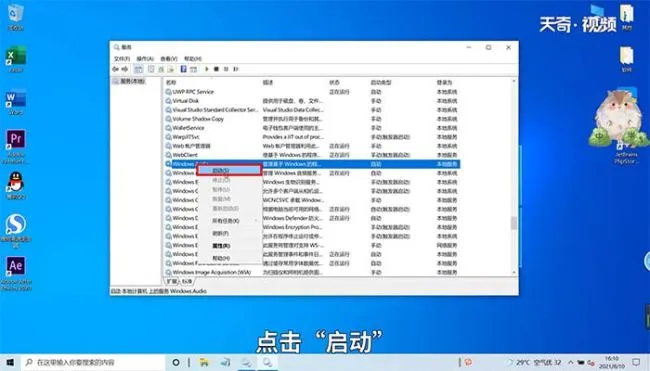Open the blue Help toolbar icon
This screenshot has height=371, width=650.
[x=183, y=69]
